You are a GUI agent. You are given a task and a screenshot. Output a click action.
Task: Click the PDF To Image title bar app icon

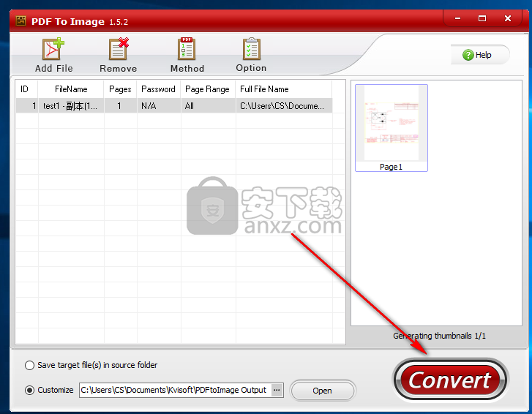pyautogui.click(x=19, y=21)
